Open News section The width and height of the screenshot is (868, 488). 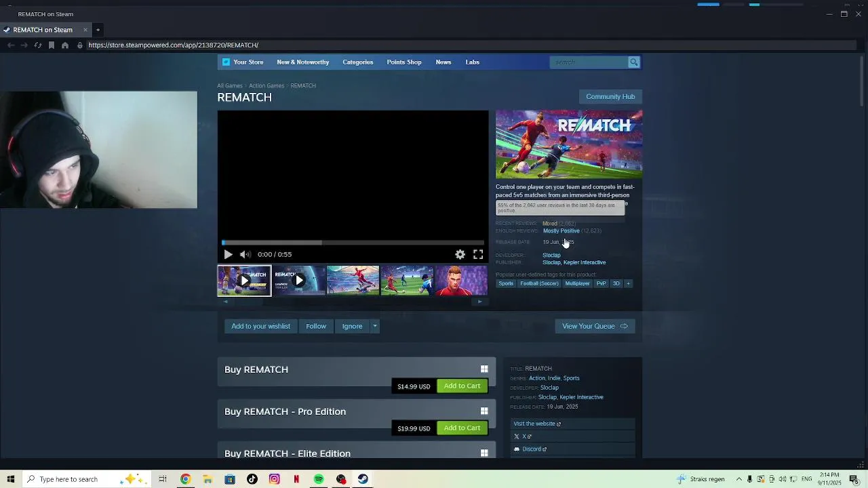443,62
